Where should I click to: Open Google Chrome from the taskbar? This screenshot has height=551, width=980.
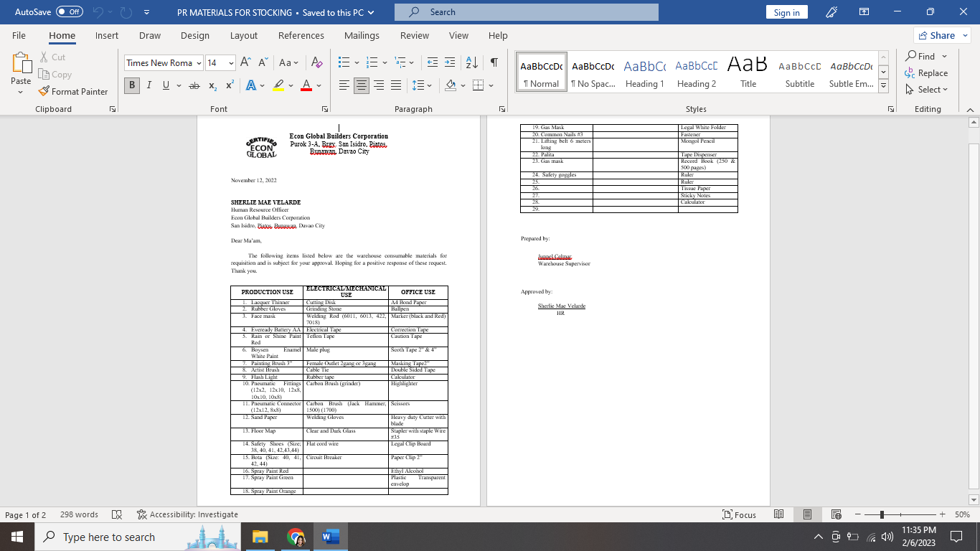[295, 537]
